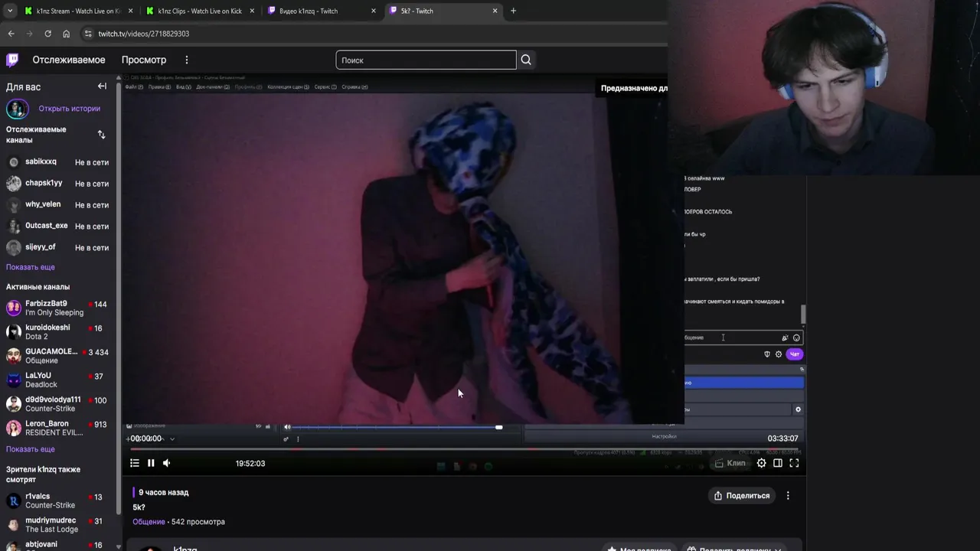Open Общение category link under video title
980x551 pixels.
pyautogui.click(x=149, y=522)
